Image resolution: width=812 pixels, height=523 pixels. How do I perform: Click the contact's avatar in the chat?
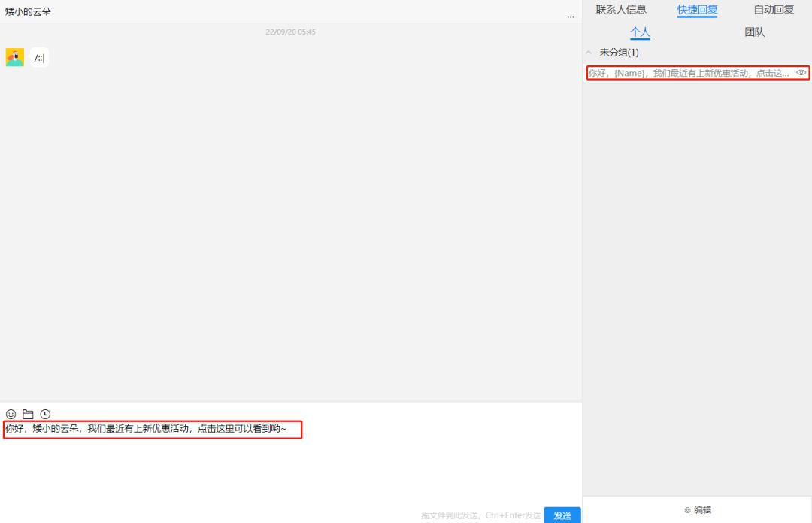click(14, 56)
